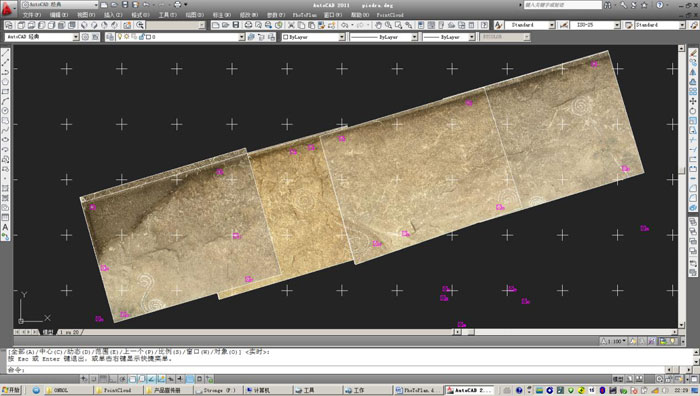Open the PhoToPlan menu
This screenshot has width=700, height=396.
click(x=304, y=15)
